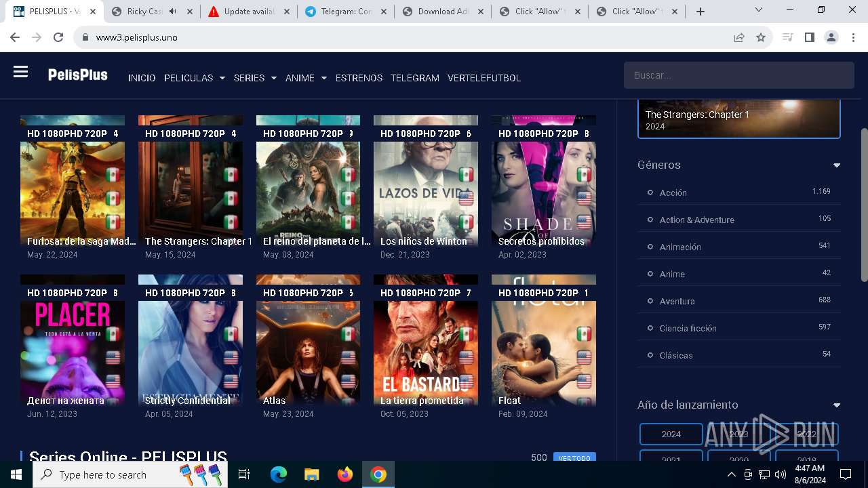Show hidden system tray icons
This screenshot has height=488, width=868.
click(731, 474)
